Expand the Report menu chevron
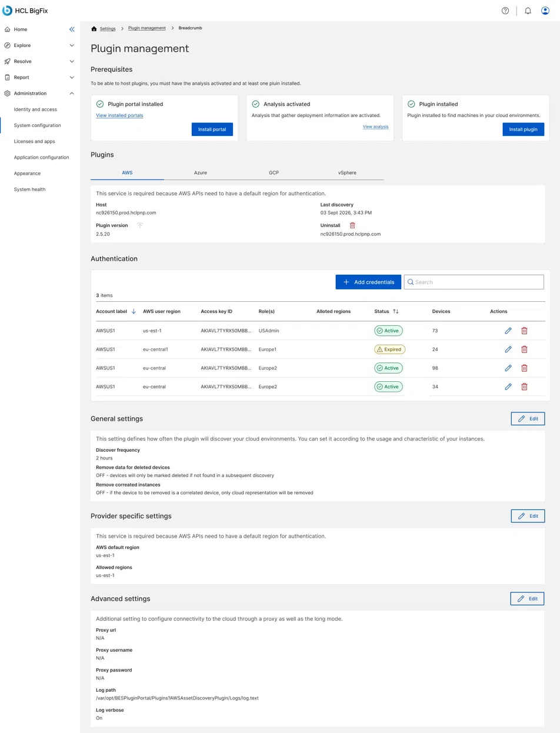The width and height of the screenshot is (560, 733). coord(72,77)
